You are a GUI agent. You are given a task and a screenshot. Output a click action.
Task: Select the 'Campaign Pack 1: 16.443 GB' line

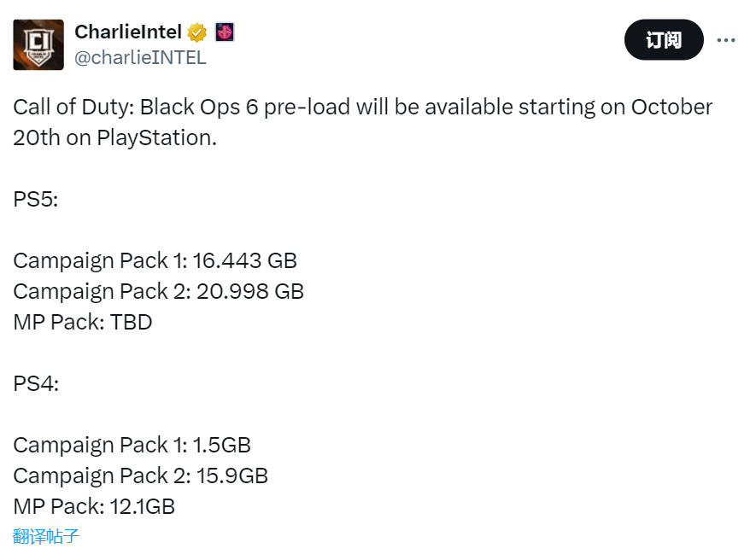tap(155, 261)
